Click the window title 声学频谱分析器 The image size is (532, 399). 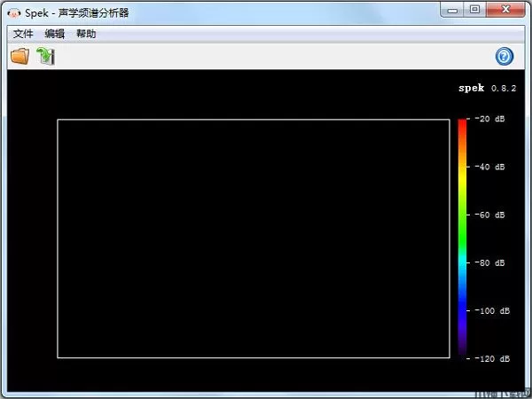94,13
